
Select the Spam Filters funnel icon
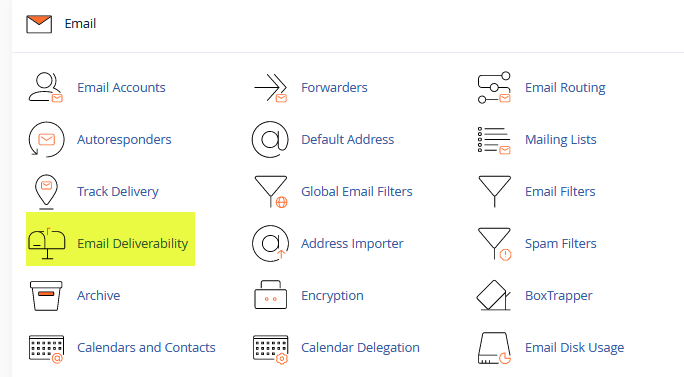494,243
